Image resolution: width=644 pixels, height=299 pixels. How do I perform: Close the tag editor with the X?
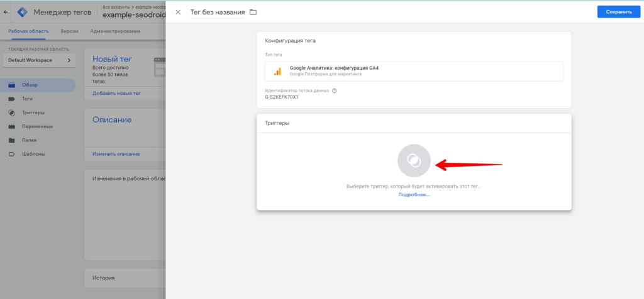tap(178, 12)
